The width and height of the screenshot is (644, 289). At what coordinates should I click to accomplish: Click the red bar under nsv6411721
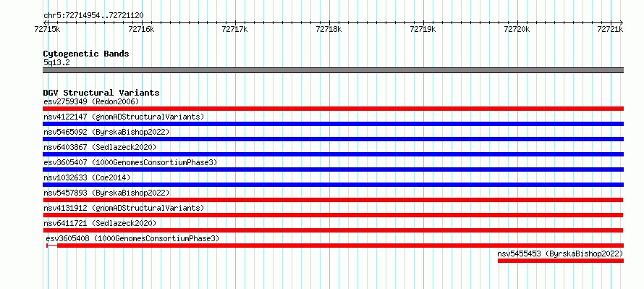pos(333,230)
